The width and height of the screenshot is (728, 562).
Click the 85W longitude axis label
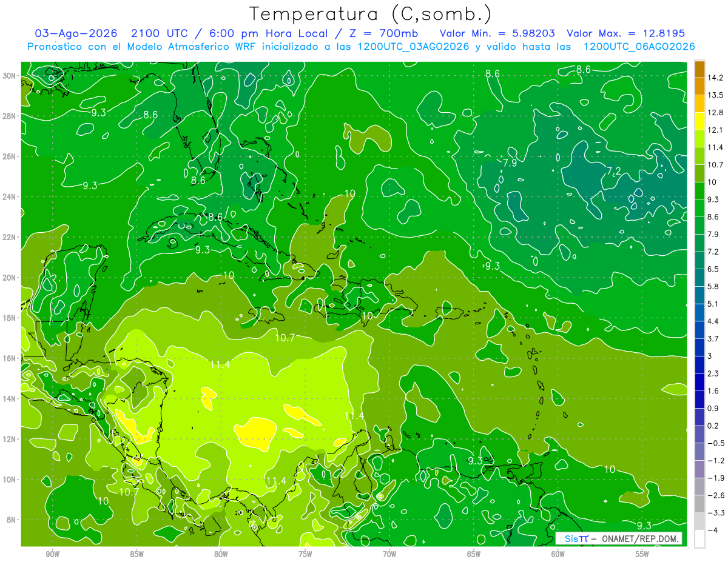(x=136, y=554)
